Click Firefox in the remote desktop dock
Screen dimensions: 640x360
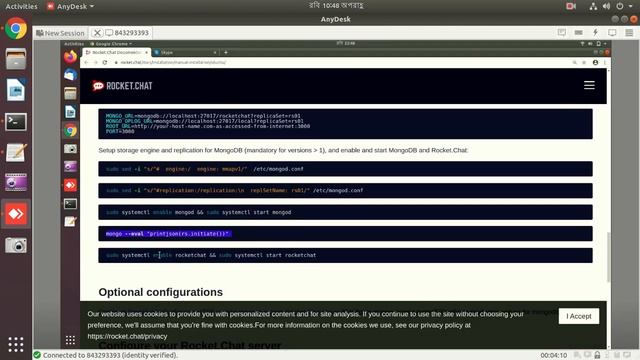[70, 56]
